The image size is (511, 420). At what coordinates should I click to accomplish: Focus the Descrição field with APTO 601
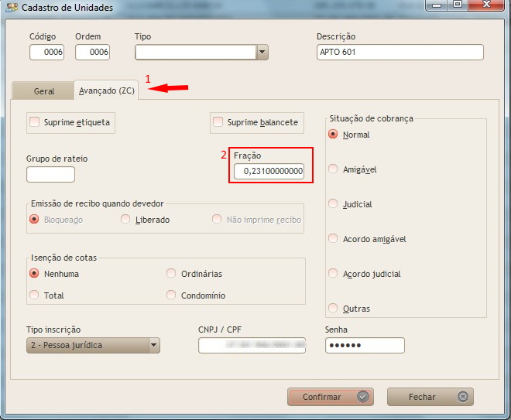click(x=400, y=53)
